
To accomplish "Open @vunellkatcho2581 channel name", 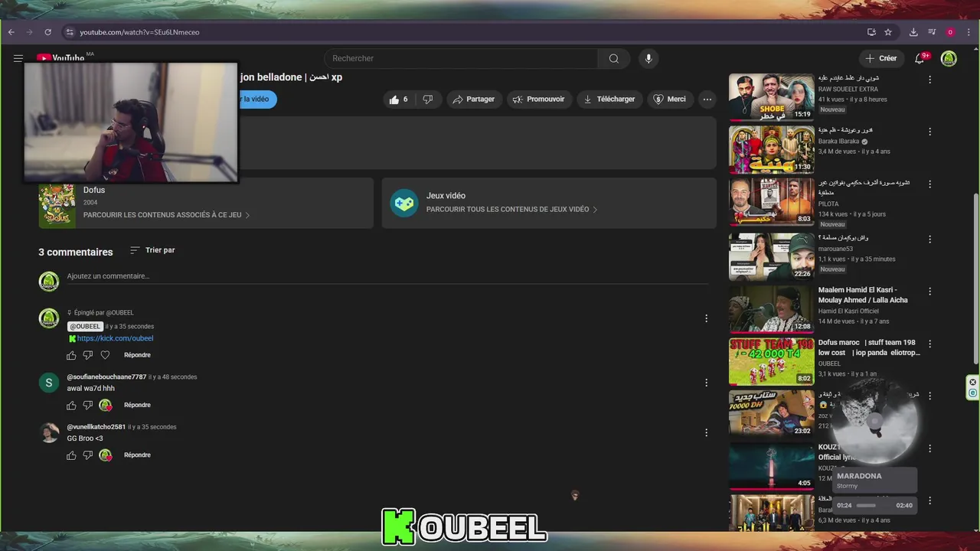I will point(96,427).
